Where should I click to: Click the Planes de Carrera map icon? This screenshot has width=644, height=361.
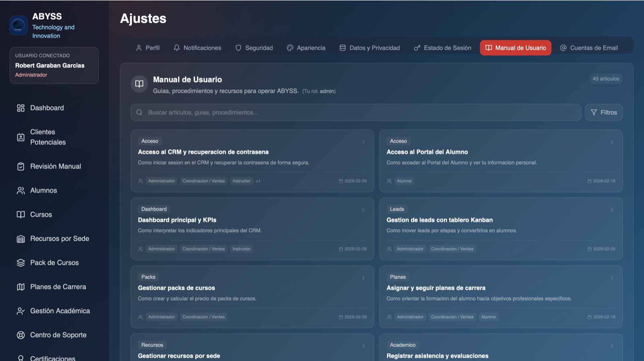tap(21, 287)
